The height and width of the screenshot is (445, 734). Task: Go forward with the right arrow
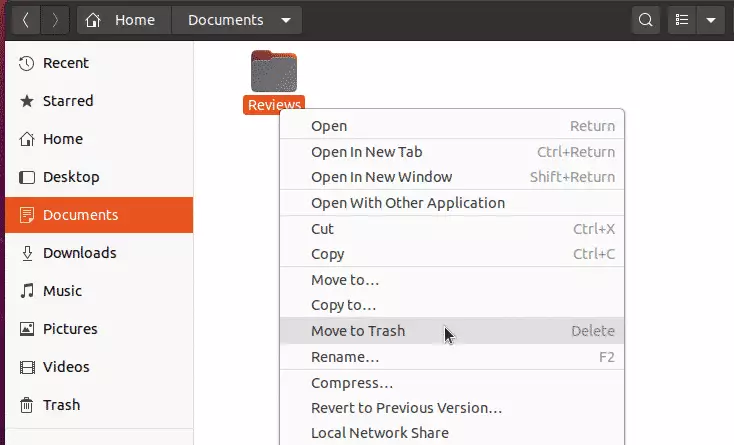point(55,20)
